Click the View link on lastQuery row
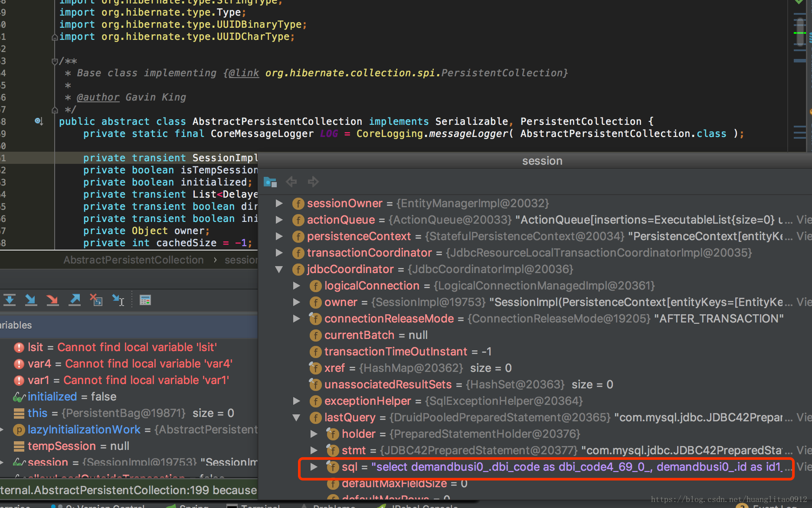The height and width of the screenshot is (508, 812). [804, 417]
